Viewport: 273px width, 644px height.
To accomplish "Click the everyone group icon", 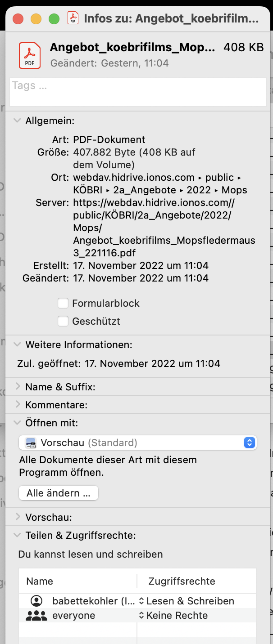I will click(x=36, y=616).
